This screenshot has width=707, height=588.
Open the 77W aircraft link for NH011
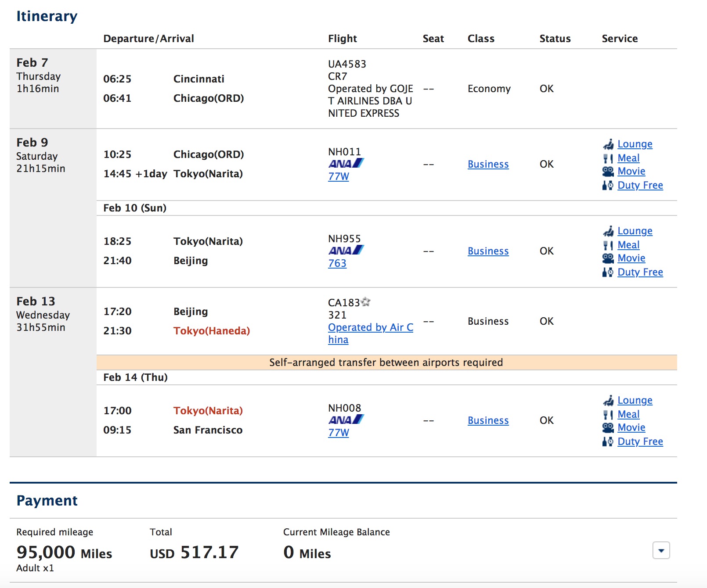339,176
